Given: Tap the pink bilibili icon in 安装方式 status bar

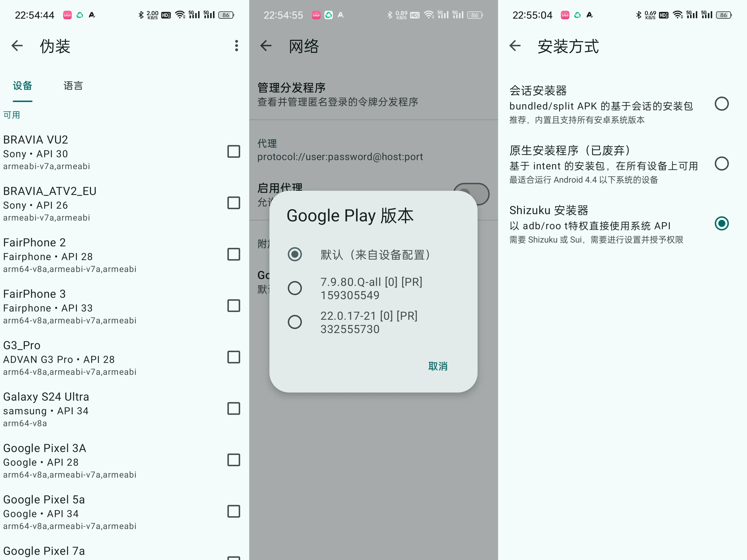Looking at the screenshot, I should 565,15.
